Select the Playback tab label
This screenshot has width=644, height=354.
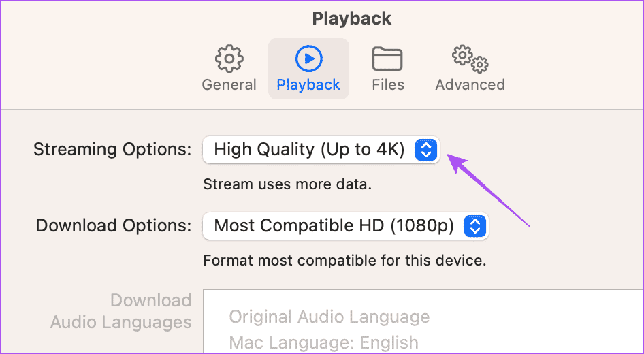pyautogui.click(x=308, y=85)
